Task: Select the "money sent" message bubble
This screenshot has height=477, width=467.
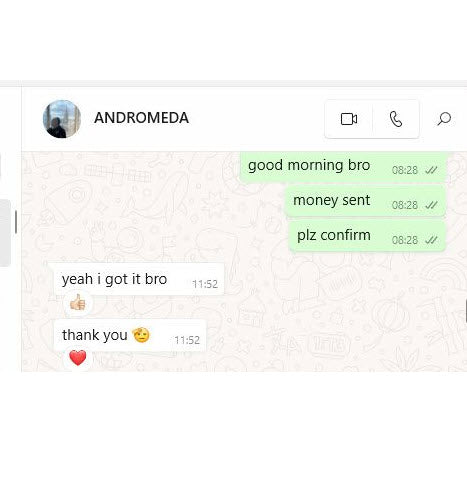Action: [365, 201]
